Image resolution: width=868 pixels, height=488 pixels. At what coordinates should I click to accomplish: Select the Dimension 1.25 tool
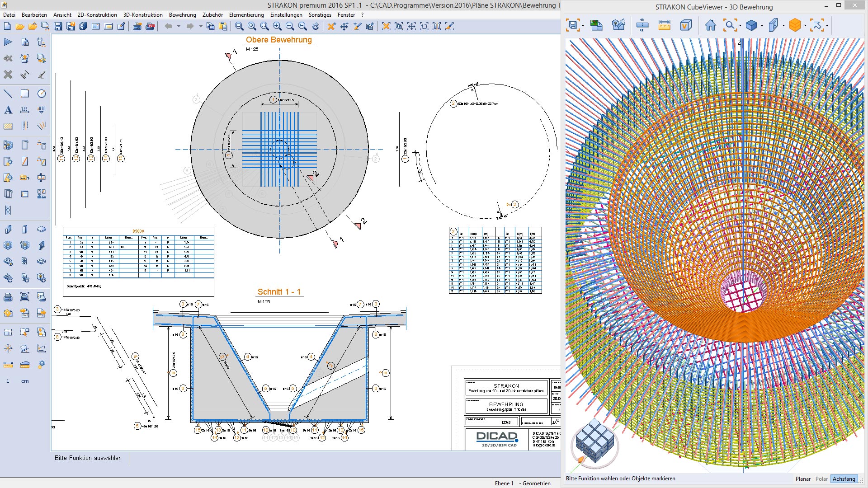coord(25,110)
